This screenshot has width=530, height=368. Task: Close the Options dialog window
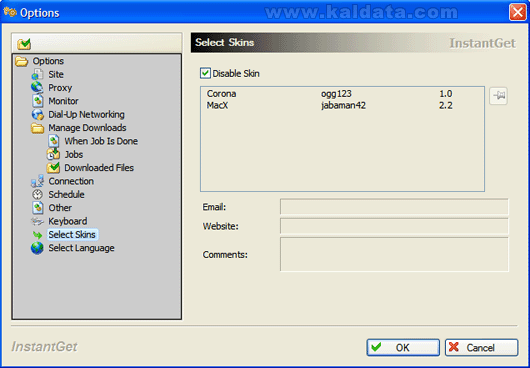pos(517,13)
